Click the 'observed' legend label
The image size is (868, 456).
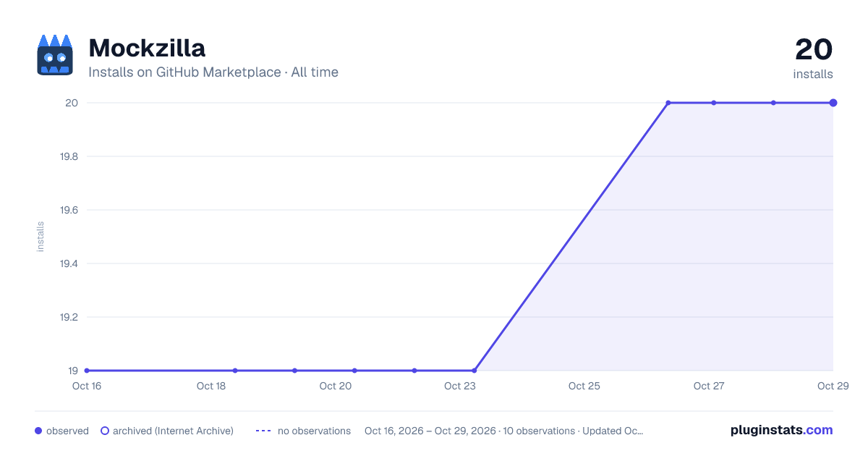click(67, 431)
